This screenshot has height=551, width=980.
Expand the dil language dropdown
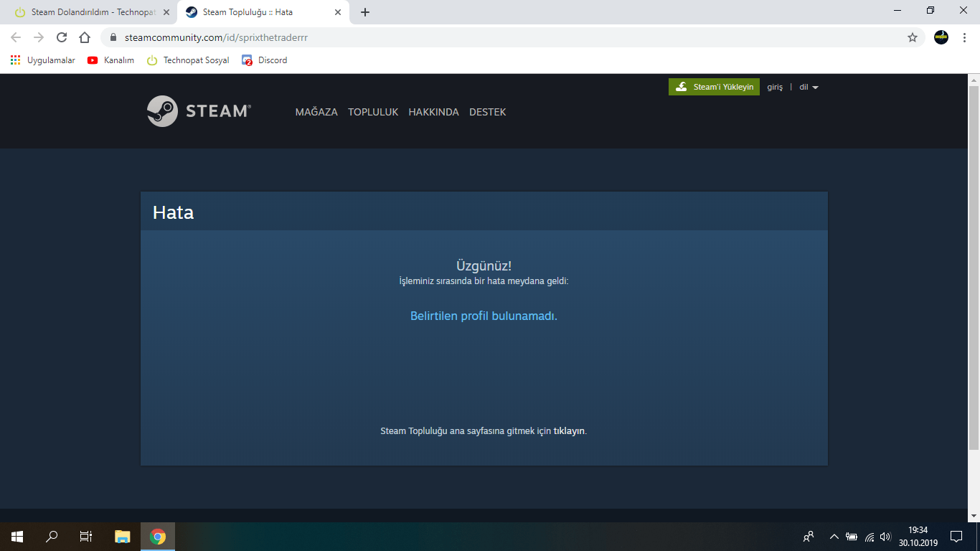809,87
